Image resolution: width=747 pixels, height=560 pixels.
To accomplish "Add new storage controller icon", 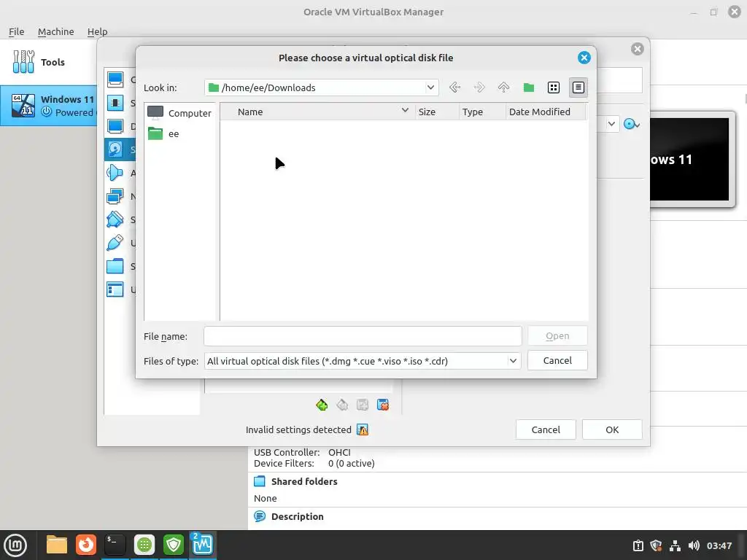I will [x=322, y=405].
